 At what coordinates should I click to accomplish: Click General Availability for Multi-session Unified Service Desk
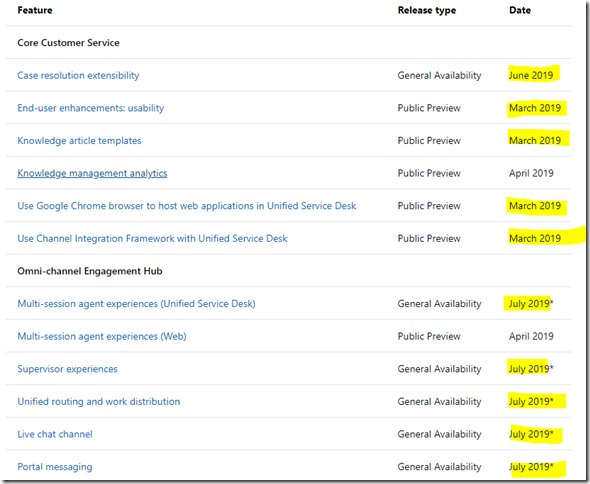pos(439,304)
